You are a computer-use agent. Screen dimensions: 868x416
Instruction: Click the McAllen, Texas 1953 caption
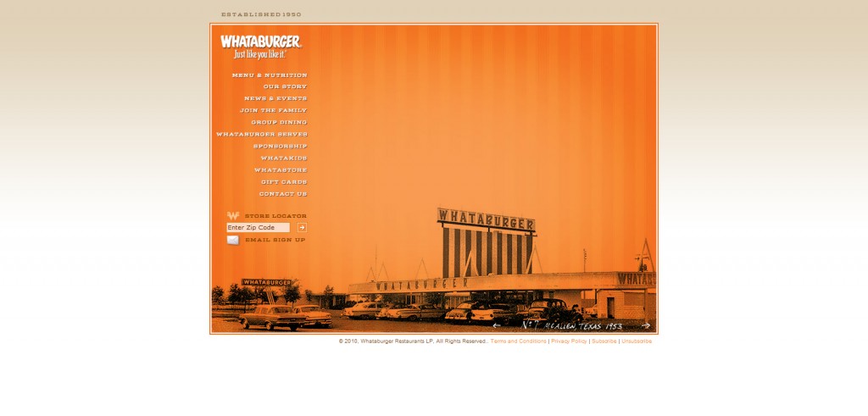[572, 325]
